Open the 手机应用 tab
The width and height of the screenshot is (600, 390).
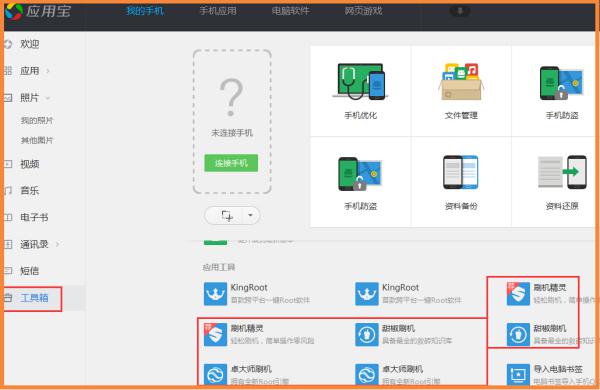218,11
